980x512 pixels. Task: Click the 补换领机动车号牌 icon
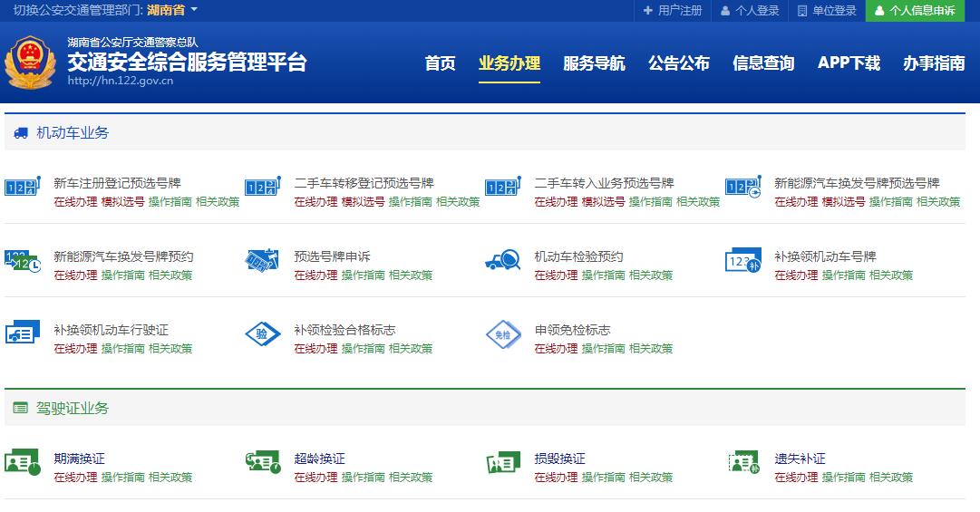(x=743, y=260)
